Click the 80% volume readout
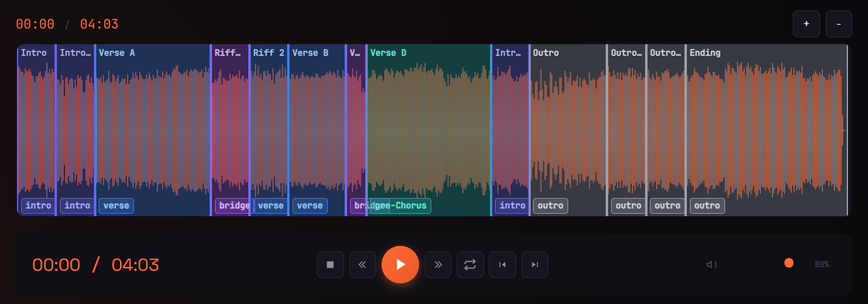The width and height of the screenshot is (868, 304). tap(822, 265)
